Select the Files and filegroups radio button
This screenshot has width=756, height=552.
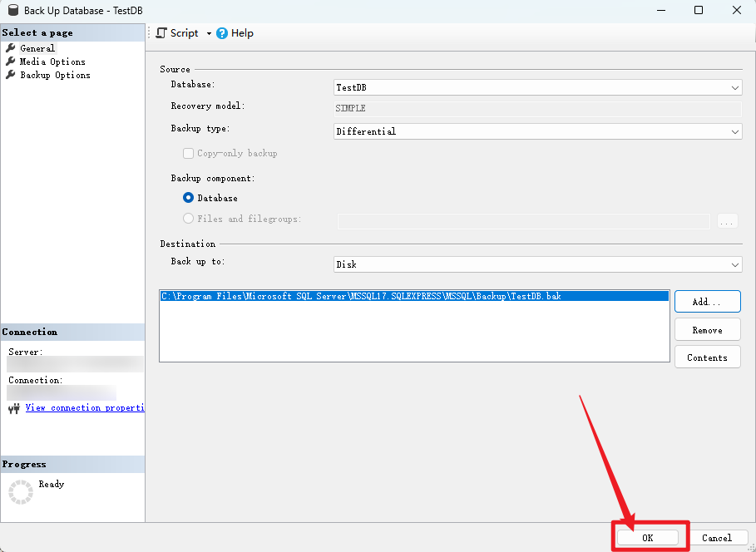(189, 219)
